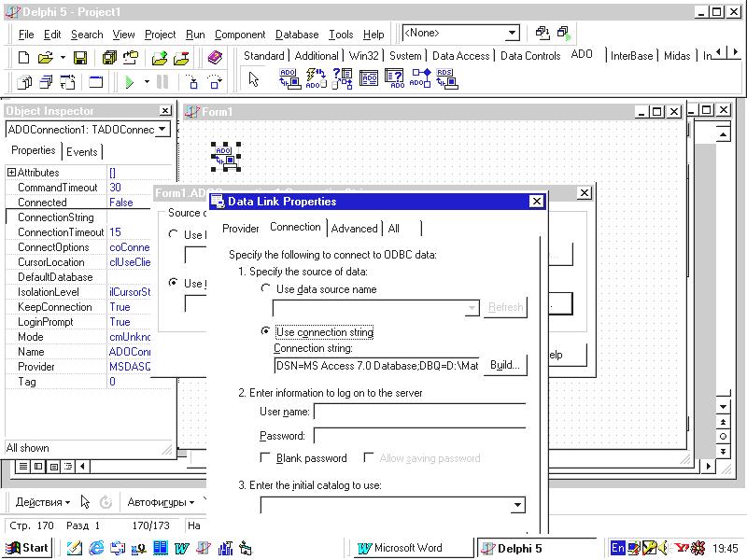Click Internet Explorer quick launch icon

point(96,548)
